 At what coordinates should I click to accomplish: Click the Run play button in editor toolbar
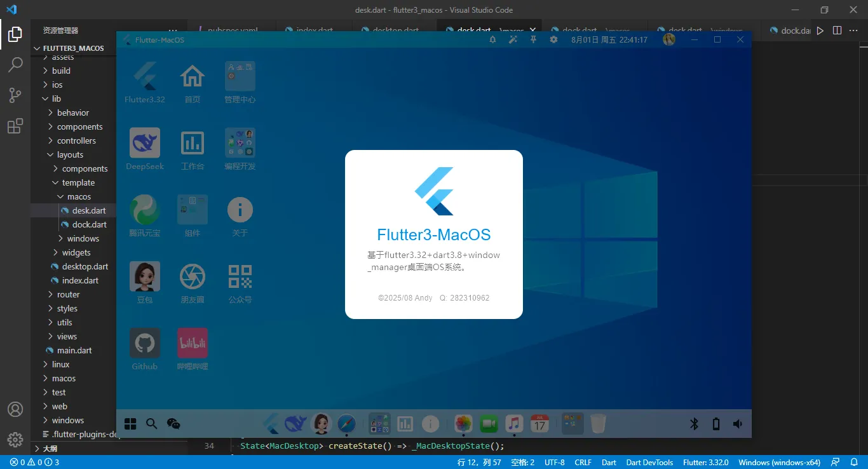coord(820,31)
